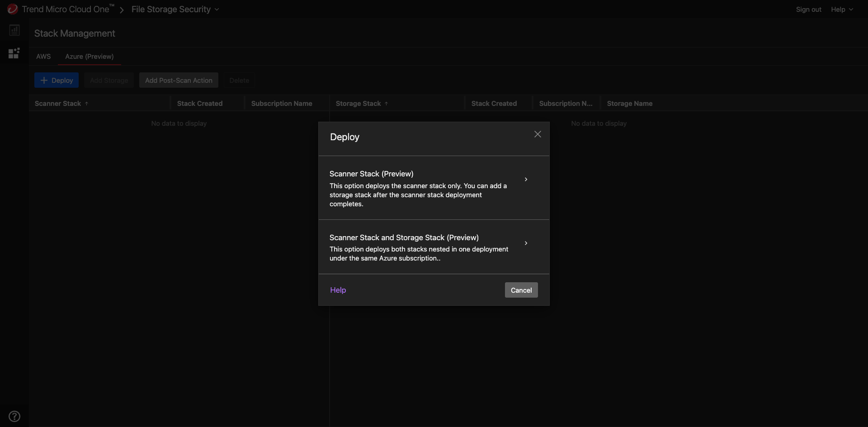
Task: Click Add Post-Scan Action button
Action: pyautogui.click(x=179, y=81)
